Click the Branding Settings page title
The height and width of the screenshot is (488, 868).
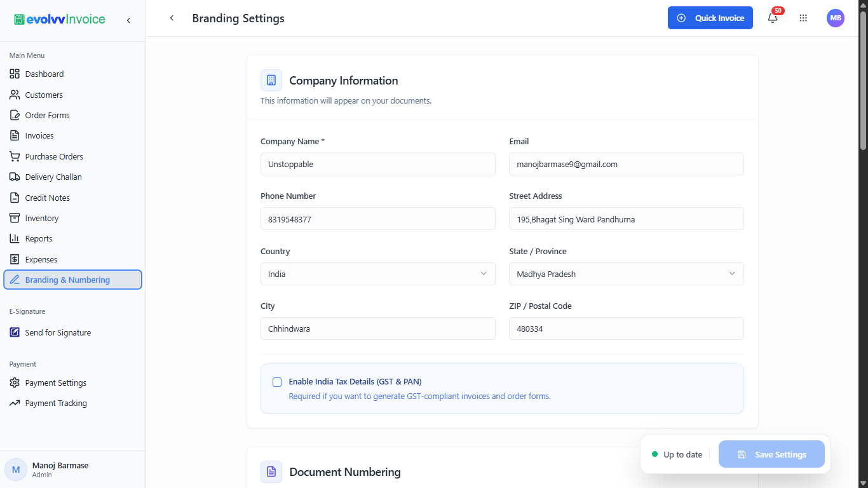(x=238, y=18)
